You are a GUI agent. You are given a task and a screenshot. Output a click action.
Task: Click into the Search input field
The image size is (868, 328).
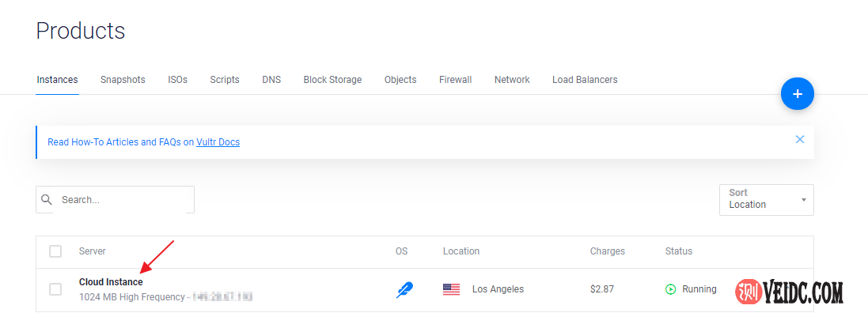(x=123, y=200)
